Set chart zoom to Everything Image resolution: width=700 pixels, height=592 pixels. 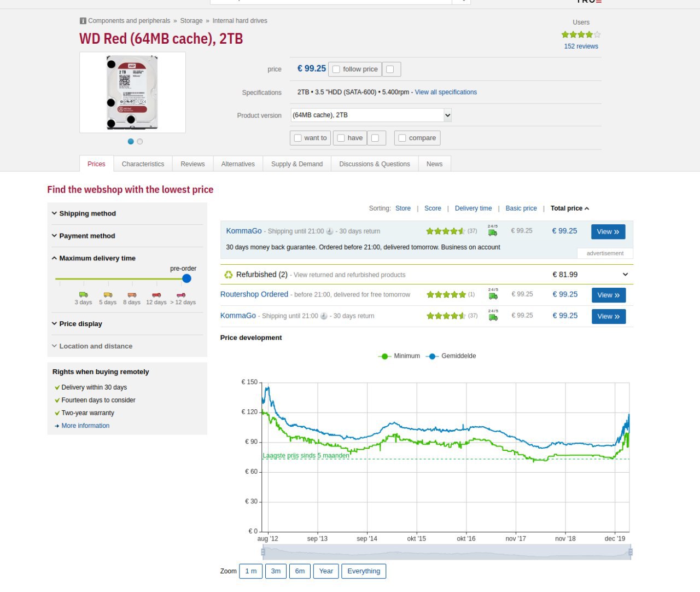click(364, 571)
